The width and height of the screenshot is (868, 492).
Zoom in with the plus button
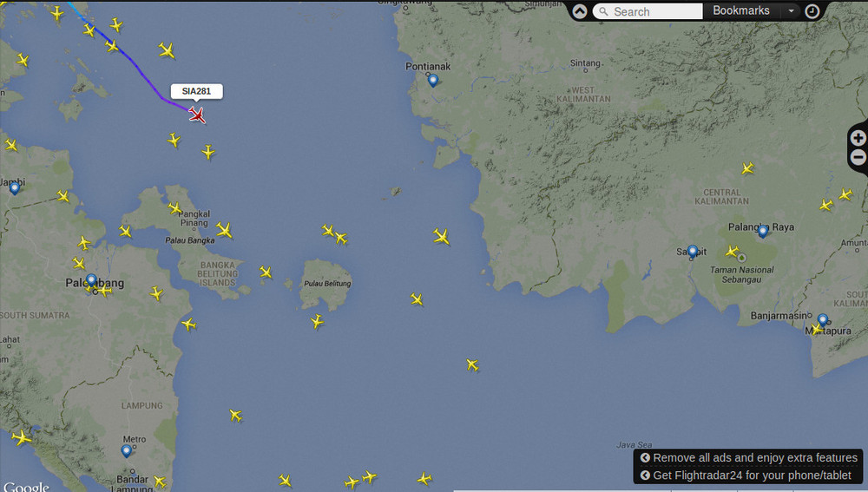[x=858, y=138]
